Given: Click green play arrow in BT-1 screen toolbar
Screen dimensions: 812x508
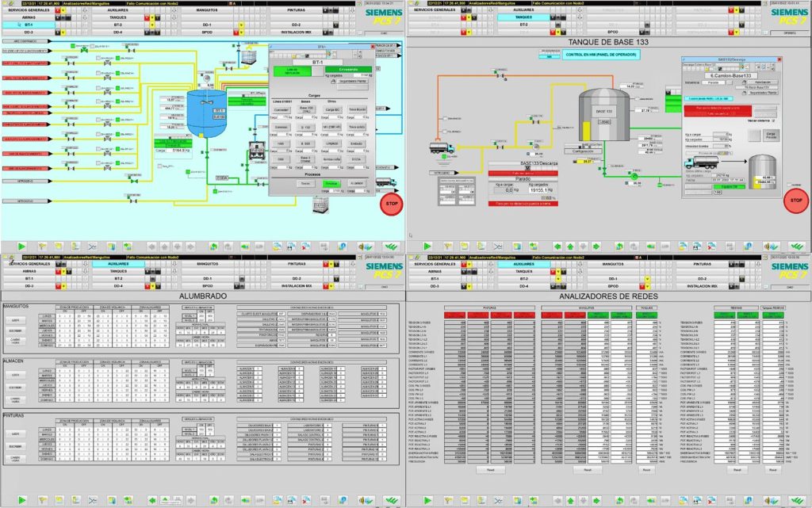Looking at the screenshot, I should point(21,246).
